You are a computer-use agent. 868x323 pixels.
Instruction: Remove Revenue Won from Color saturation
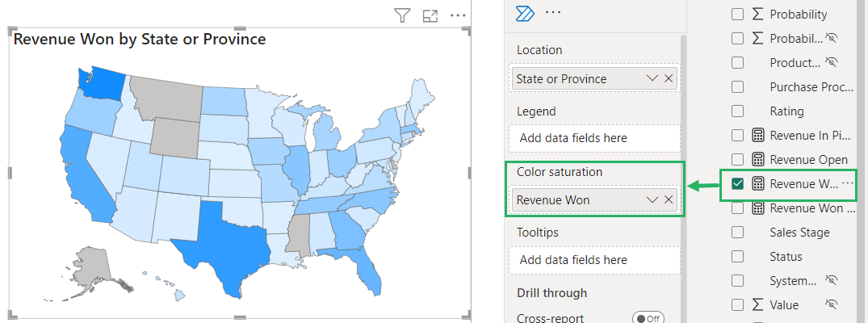[669, 199]
